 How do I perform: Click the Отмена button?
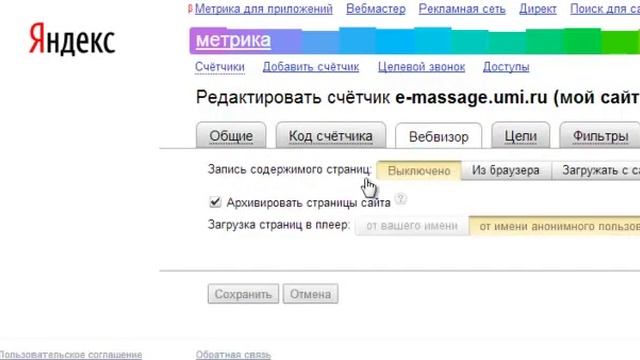(311, 294)
